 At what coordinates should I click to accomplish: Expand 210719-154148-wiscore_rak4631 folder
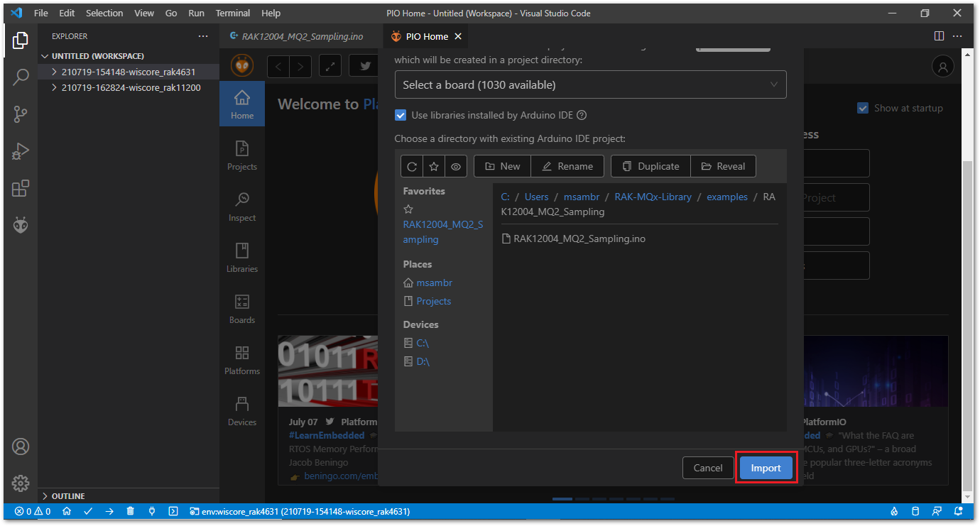click(129, 72)
